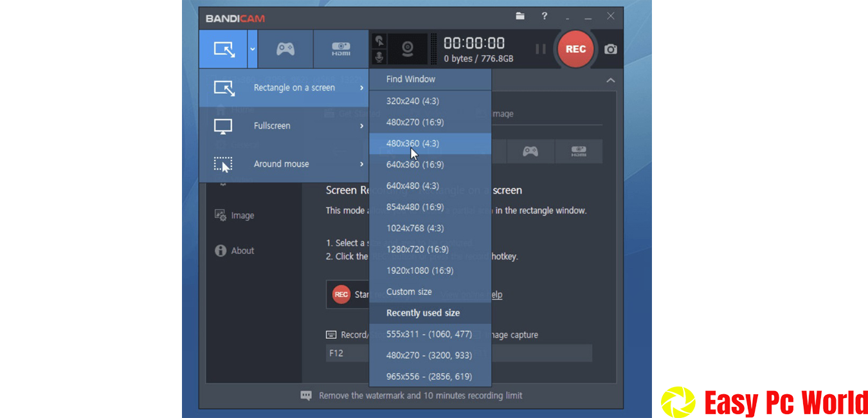This screenshot has height=418, width=868.
Task: Select the Screen Recording mode icon
Action: click(x=223, y=48)
